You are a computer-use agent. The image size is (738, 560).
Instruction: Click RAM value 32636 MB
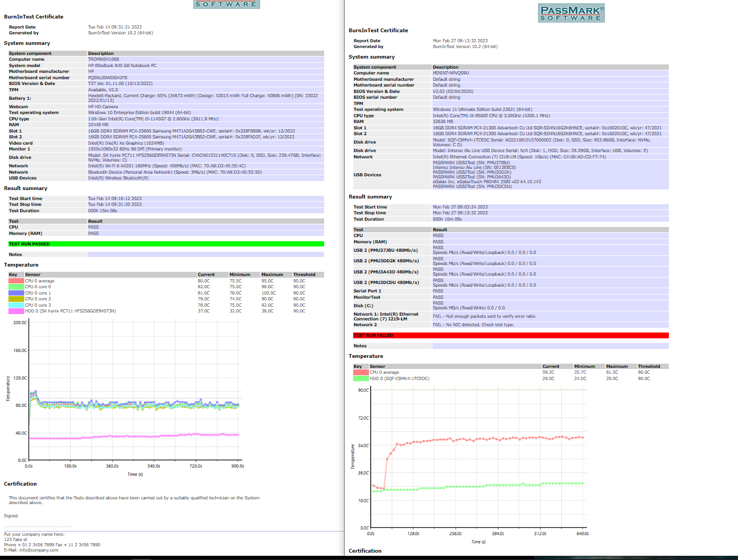click(443, 121)
